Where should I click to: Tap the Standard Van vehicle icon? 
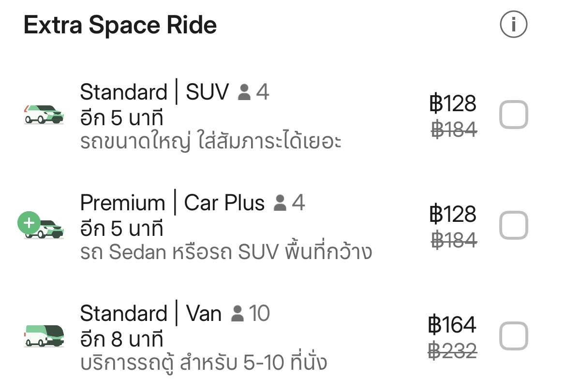click(x=44, y=335)
